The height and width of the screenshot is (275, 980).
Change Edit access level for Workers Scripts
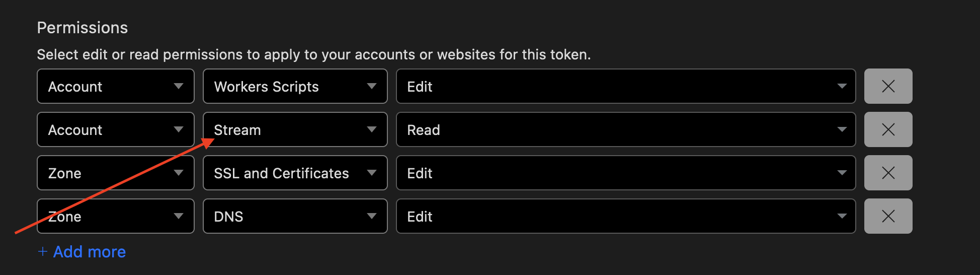[x=625, y=86]
